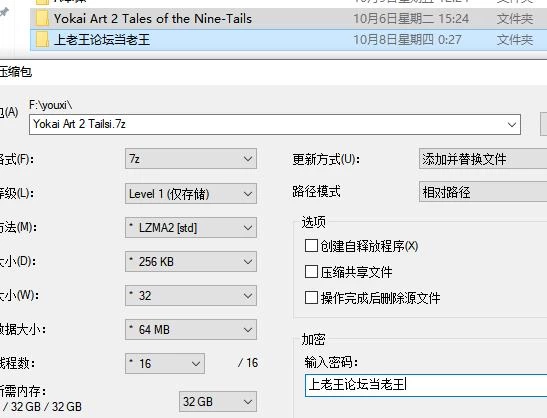Click 文件夹 type cell of Yokai Art 2 row
Image resolution: width=547 pixels, height=418 pixels.
pyautogui.click(x=515, y=18)
